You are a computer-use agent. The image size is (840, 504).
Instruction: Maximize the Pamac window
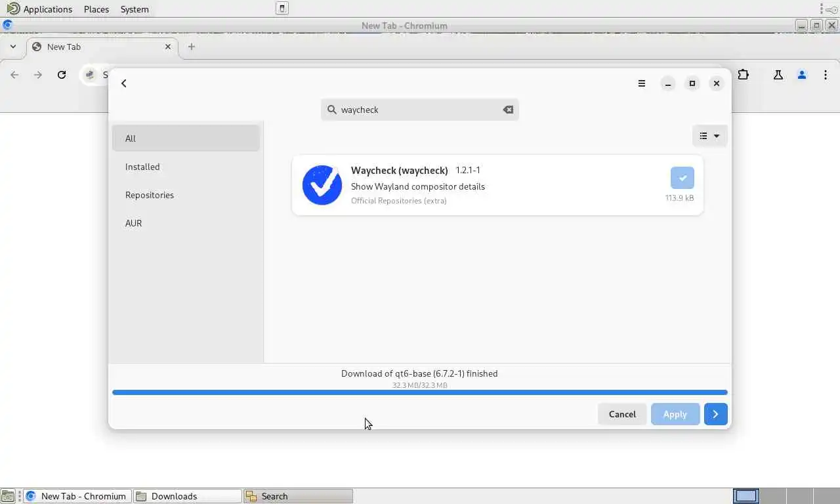(692, 83)
